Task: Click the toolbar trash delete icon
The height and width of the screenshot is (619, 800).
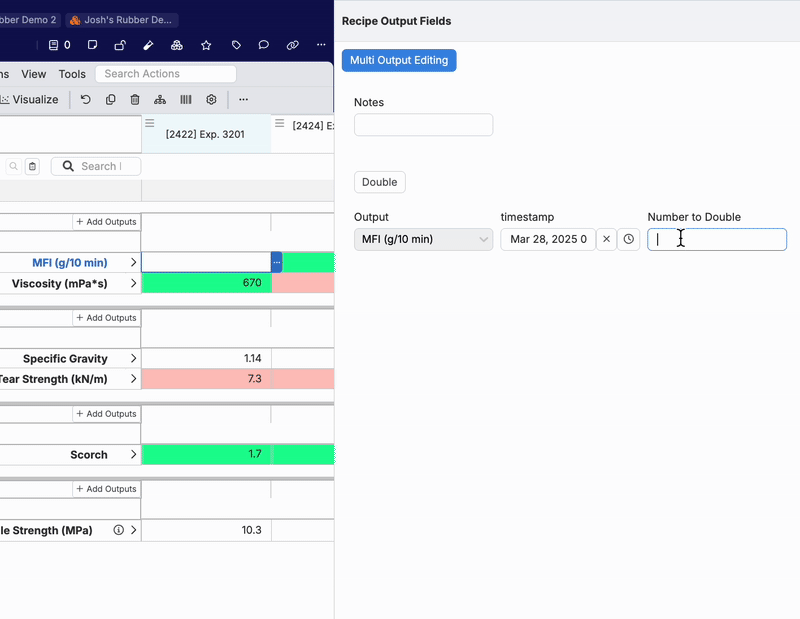Action: coord(135,100)
